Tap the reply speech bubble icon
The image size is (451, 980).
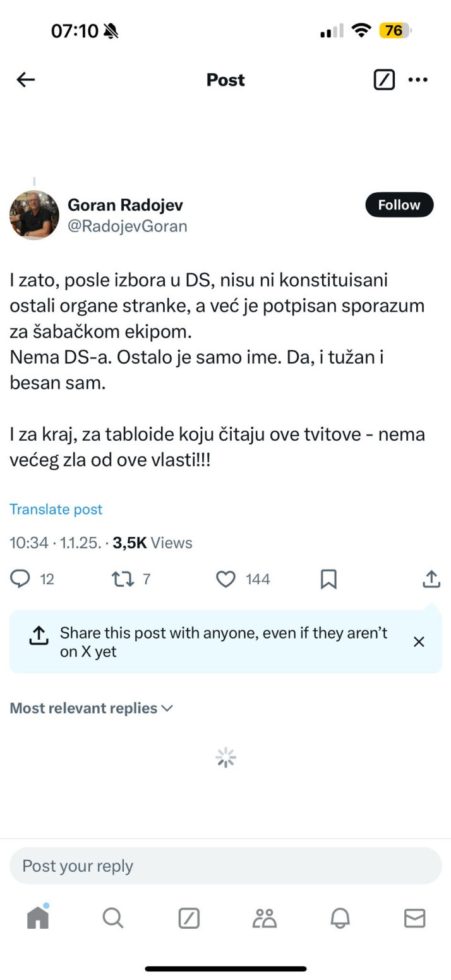click(20, 579)
